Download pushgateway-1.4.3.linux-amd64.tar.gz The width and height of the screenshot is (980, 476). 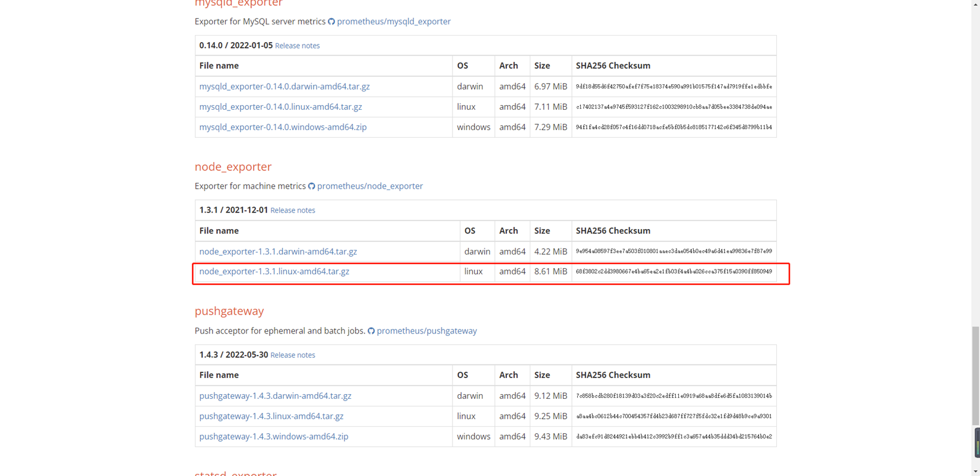tap(271, 416)
